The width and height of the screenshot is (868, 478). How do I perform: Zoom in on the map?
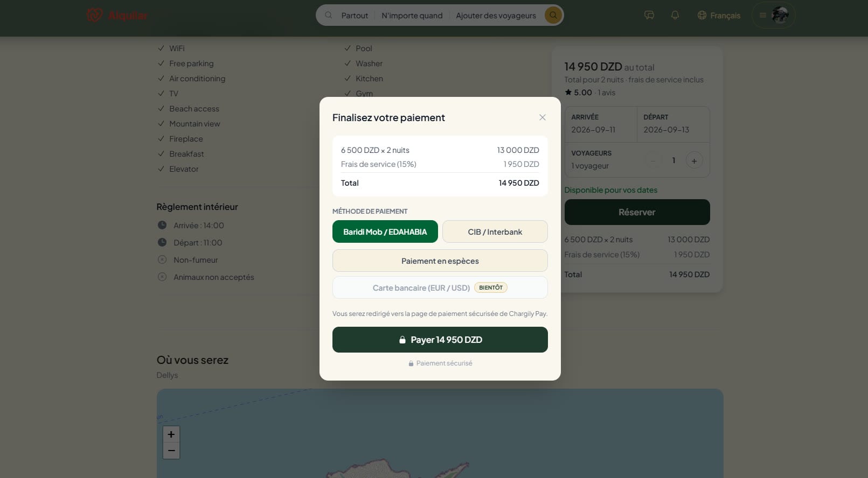pyautogui.click(x=171, y=434)
